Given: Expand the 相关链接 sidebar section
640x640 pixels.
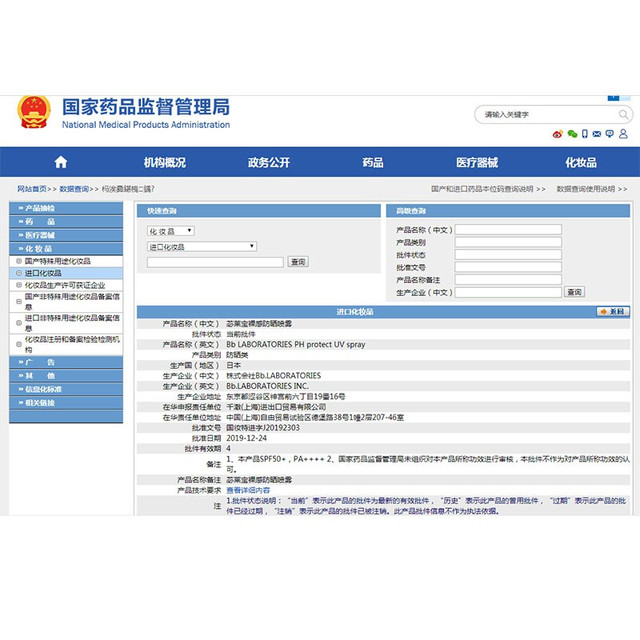Looking at the screenshot, I should click(66, 402).
